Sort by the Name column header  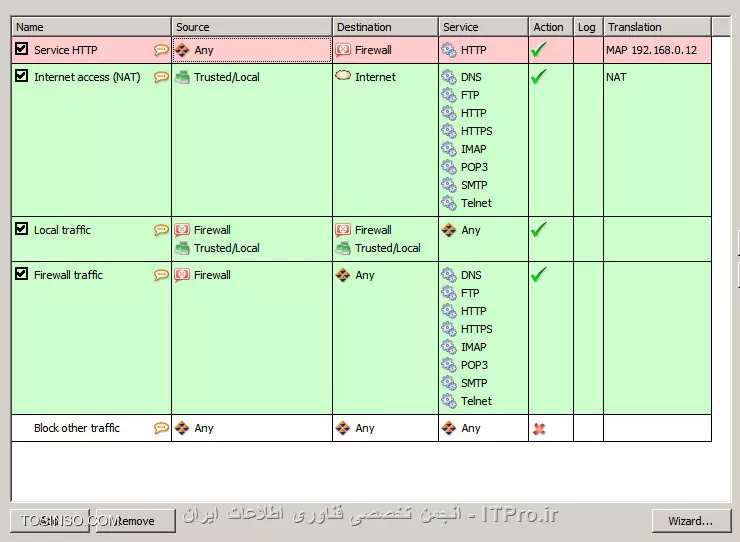point(92,27)
